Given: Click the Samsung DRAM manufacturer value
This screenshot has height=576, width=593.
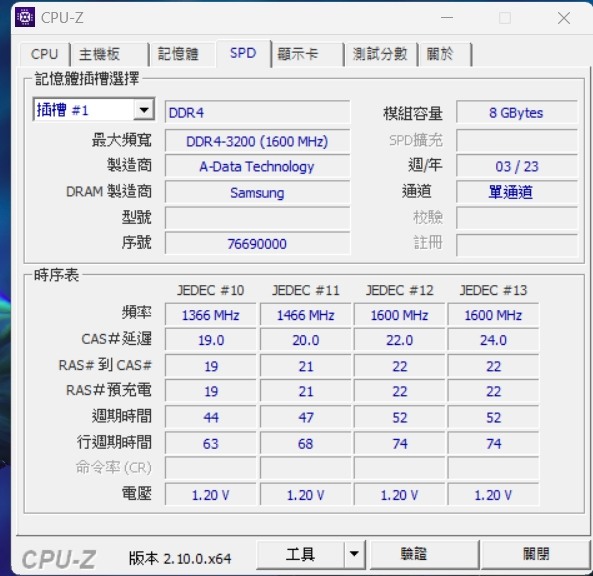Looking at the screenshot, I should click(258, 193).
